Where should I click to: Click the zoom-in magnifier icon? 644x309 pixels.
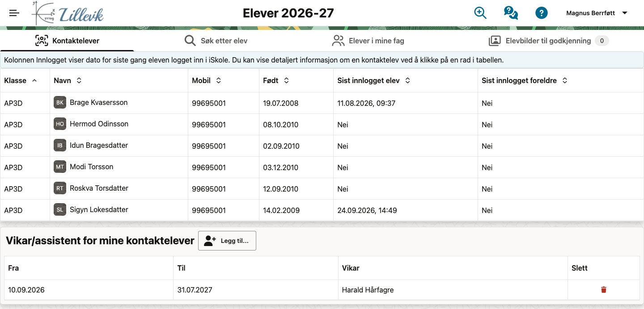(480, 13)
